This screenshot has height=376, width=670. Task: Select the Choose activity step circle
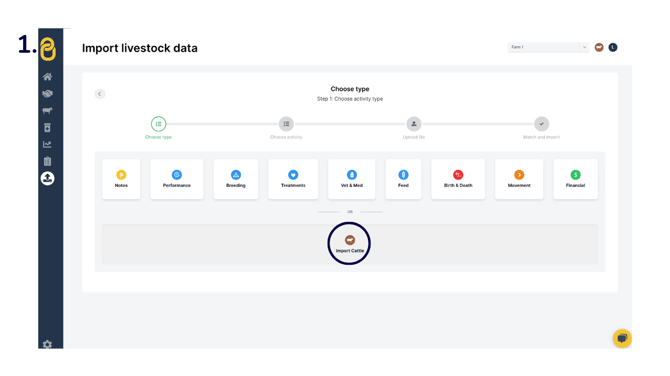point(286,124)
